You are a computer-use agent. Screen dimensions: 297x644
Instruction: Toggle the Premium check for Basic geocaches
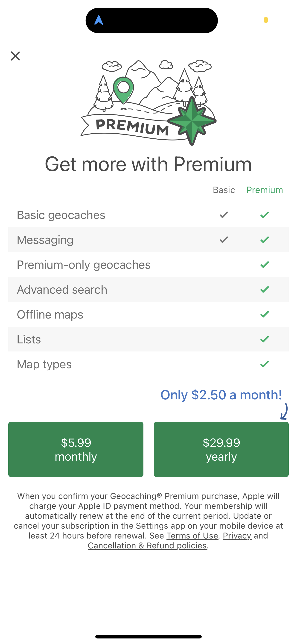[x=264, y=214]
